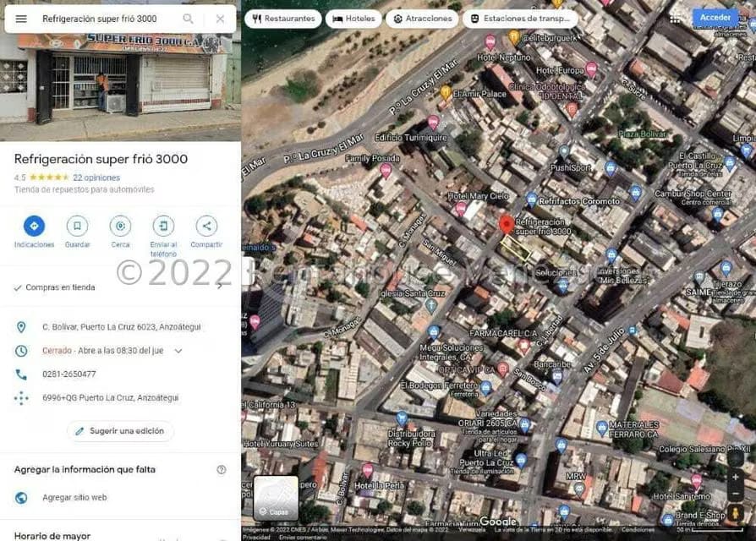Viewport: 756px width, 541px height.
Task: Open the storefront photo of Super Frio 3000
Action: coord(121,87)
